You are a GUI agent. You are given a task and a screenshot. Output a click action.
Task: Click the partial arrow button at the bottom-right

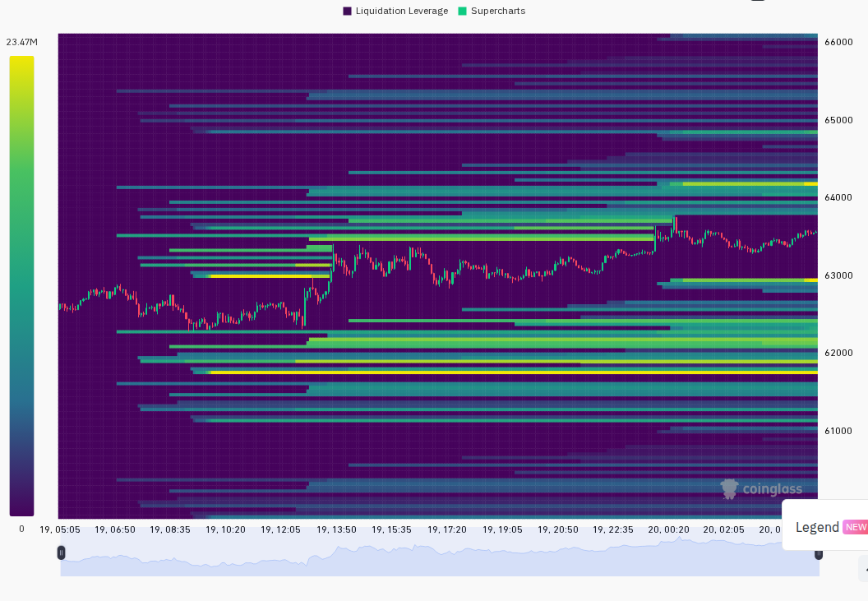[x=864, y=570]
